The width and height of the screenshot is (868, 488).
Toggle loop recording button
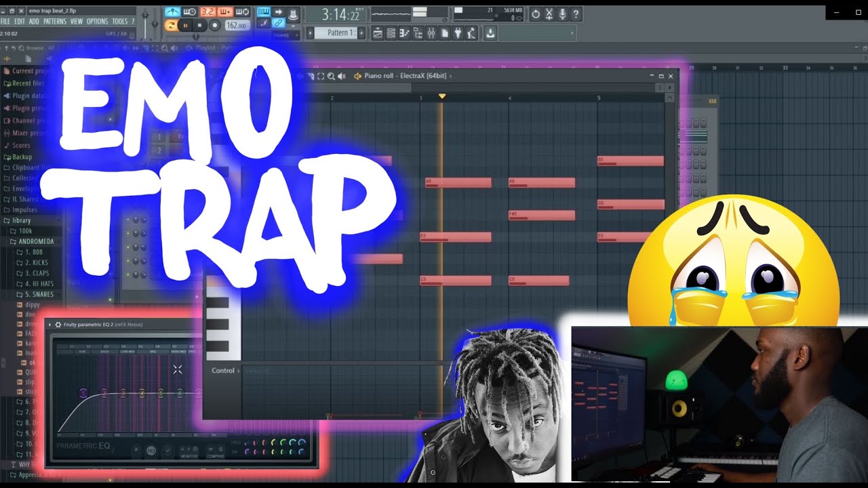[243, 12]
